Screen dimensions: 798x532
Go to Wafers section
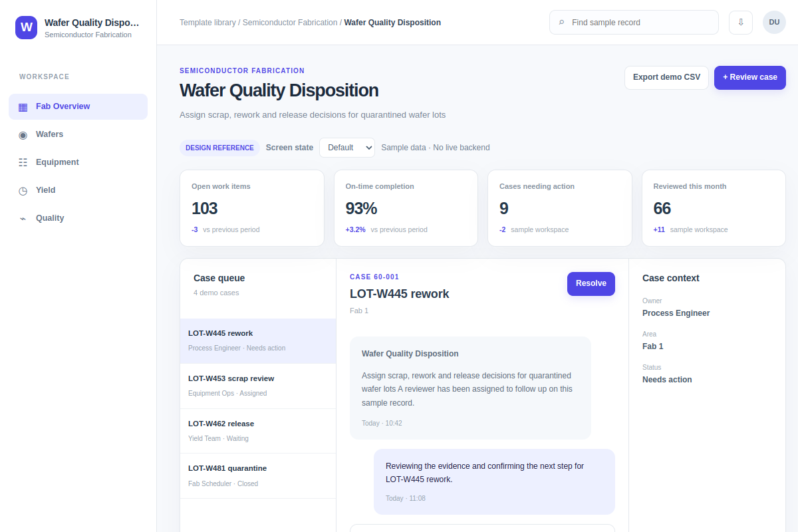(78, 134)
